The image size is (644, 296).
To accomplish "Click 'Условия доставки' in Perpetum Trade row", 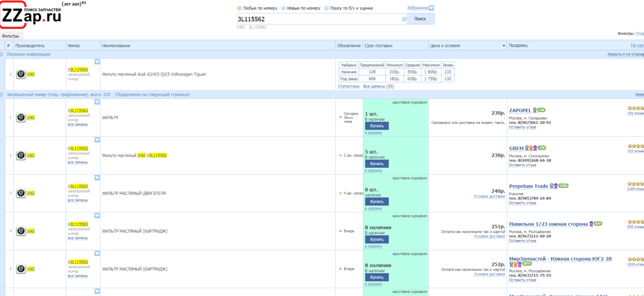I will tap(489, 197).
